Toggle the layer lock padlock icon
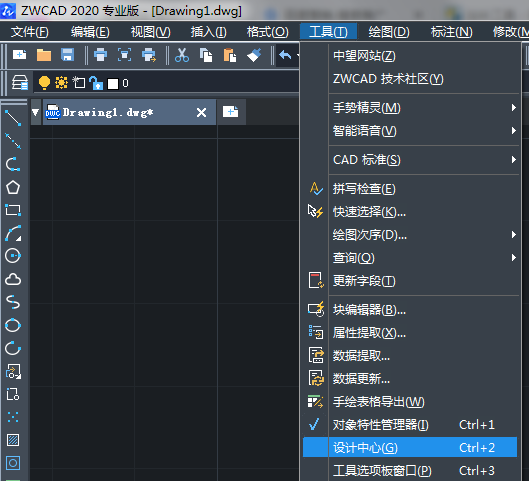 click(96, 83)
